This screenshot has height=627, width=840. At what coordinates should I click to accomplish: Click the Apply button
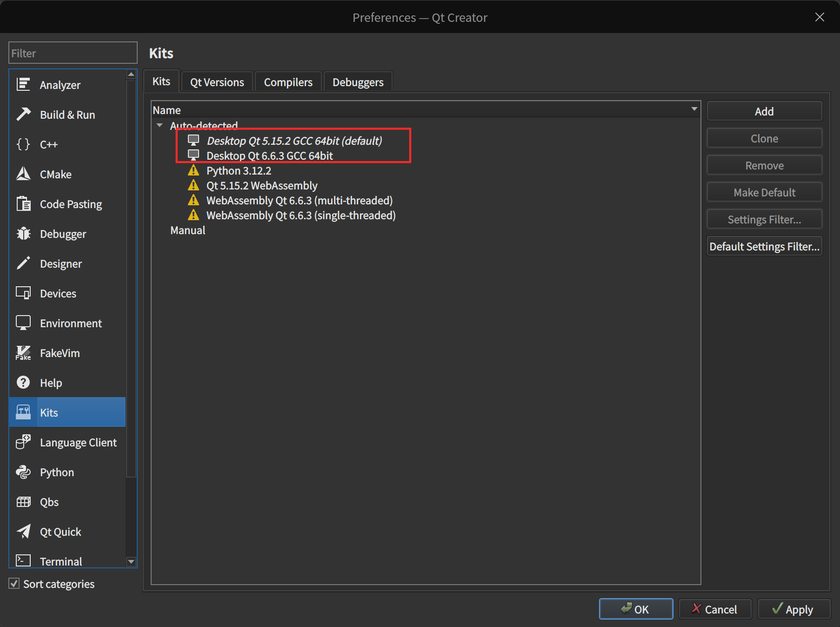tap(794, 609)
